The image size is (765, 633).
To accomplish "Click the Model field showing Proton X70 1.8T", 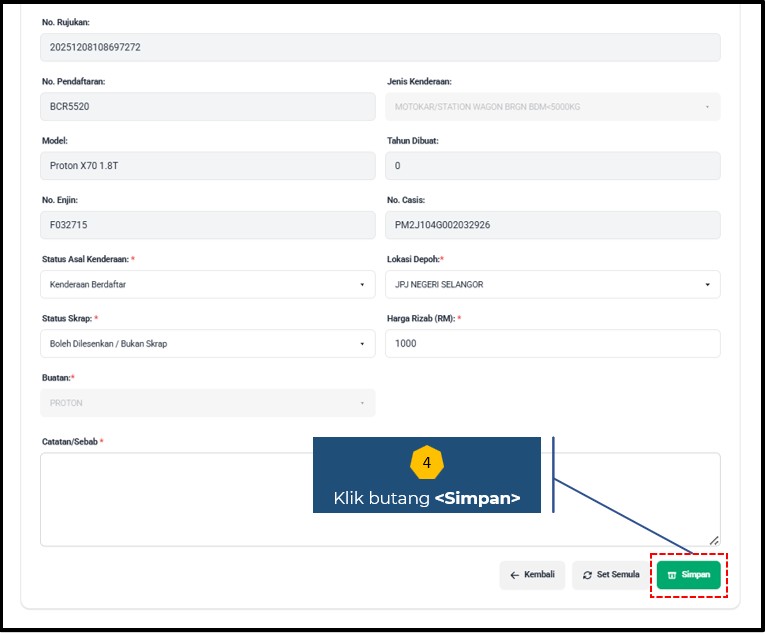I will (207, 166).
